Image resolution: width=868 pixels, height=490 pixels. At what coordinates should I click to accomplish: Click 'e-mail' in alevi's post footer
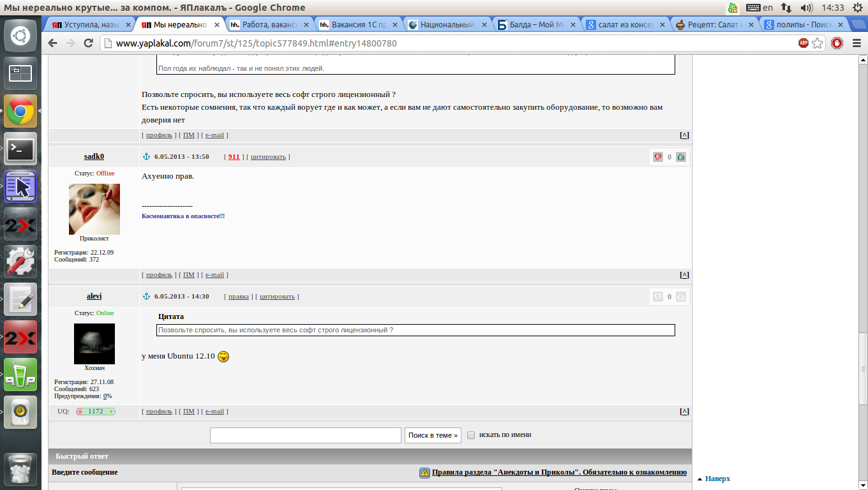[214, 412]
